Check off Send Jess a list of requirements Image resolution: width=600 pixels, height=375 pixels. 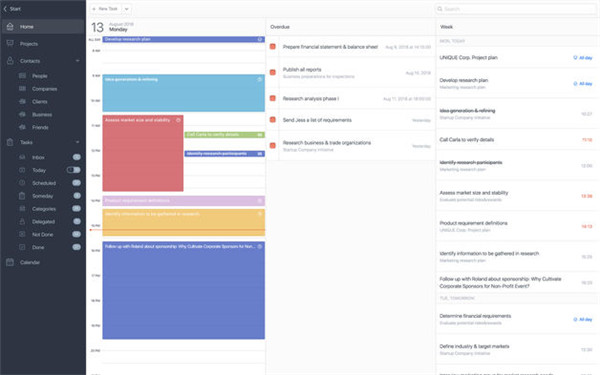coord(273,120)
